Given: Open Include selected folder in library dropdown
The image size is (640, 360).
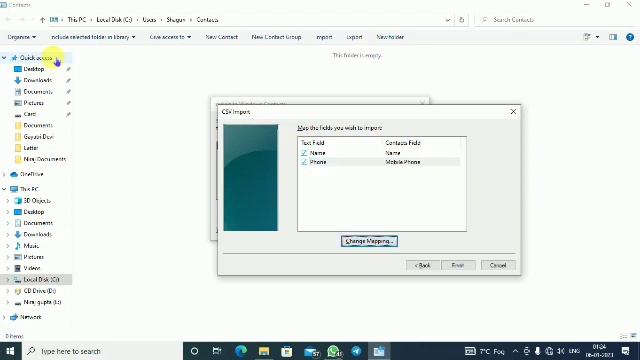Looking at the screenshot, I should [x=93, y=37].
